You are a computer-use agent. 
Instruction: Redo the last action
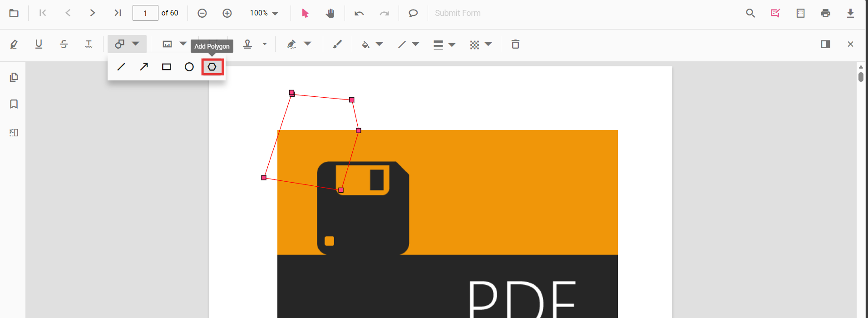384,13
